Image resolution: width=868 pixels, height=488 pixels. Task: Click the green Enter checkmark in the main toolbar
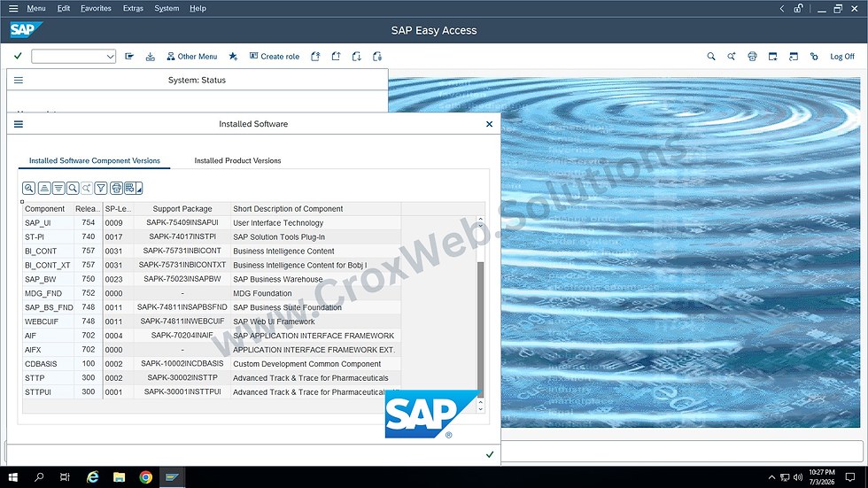tap(18, 56)
